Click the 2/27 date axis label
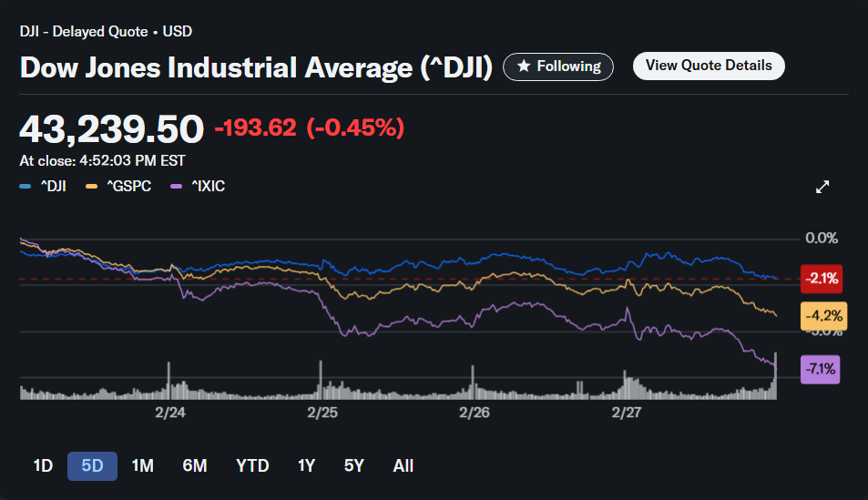The image size is (868, 500). (626, 413)
